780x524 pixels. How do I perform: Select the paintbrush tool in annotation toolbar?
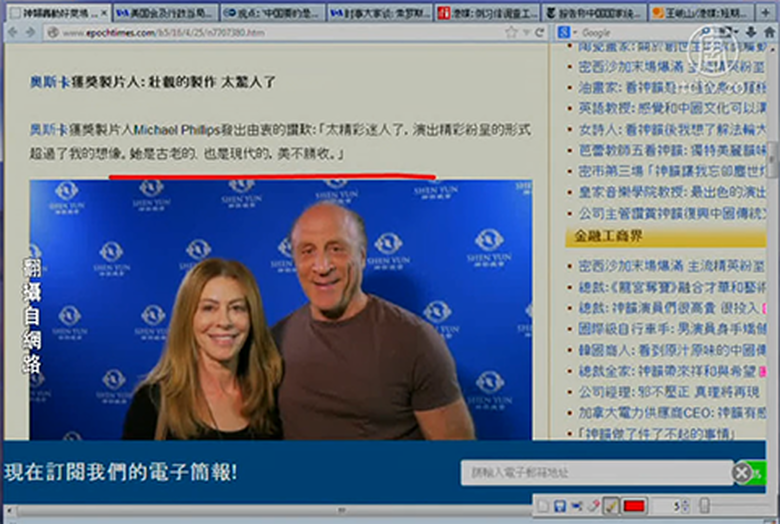[x=611, y=507]
